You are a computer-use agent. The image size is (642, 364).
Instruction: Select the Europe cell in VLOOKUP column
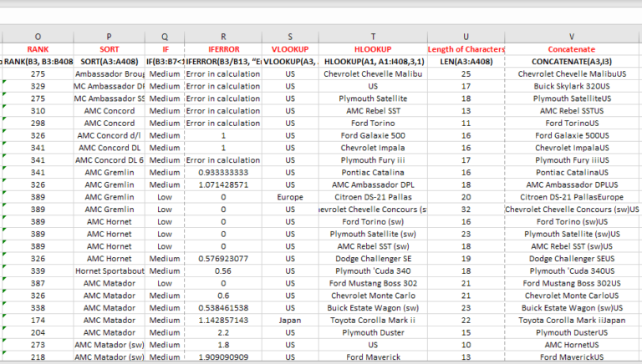click(x=290, y=197)
